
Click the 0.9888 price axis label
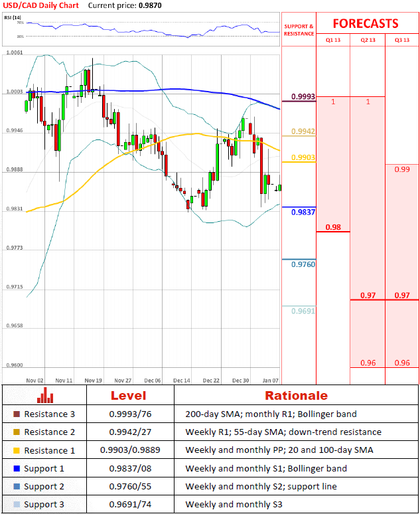(15, 170)
